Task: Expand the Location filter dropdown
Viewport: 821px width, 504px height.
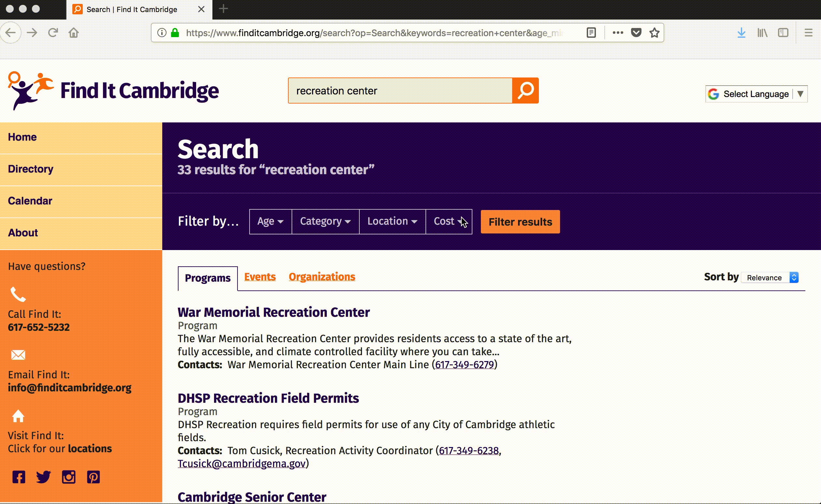Action: pos(393,222)
